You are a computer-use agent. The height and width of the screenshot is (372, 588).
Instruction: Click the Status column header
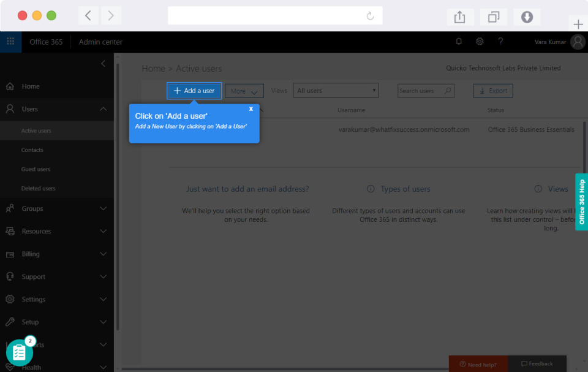496,110
